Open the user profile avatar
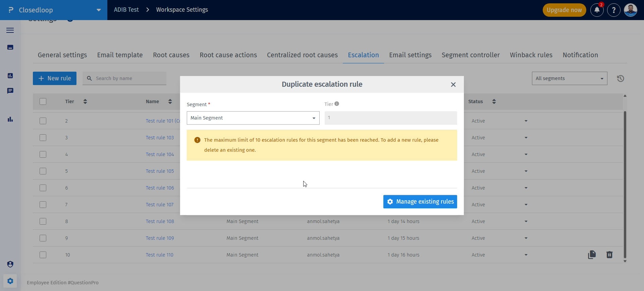The height and width of the screenshot is (291, 644). pos(630,10)
